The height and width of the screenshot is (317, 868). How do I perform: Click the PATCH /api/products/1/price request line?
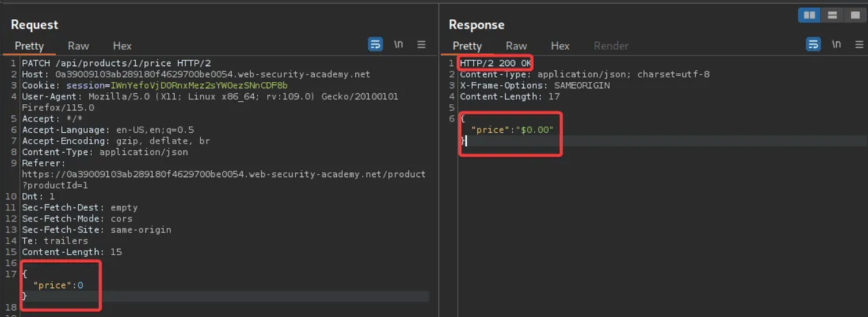116,63
